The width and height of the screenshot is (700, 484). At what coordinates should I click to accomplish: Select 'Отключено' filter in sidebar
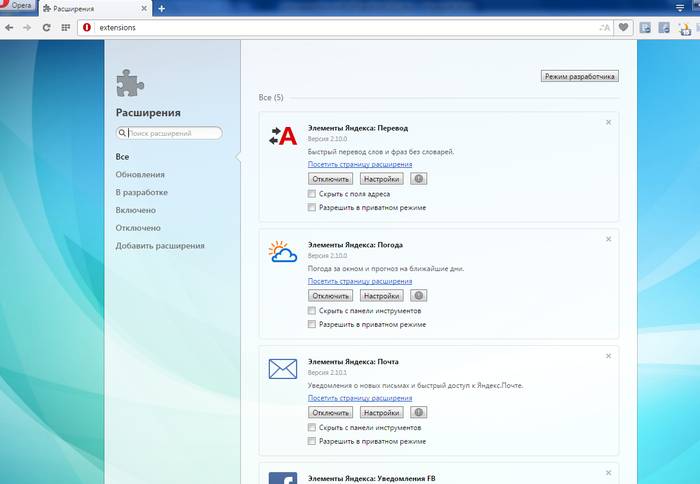click(x=137, y=228)
